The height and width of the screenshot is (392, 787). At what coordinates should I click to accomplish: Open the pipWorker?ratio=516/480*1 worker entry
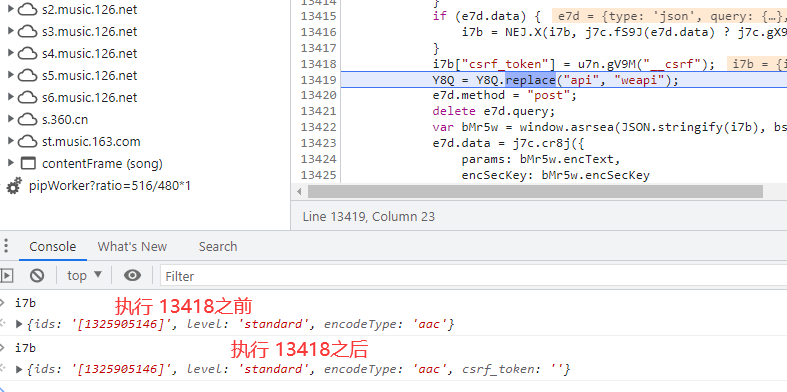tap(109, 186)
